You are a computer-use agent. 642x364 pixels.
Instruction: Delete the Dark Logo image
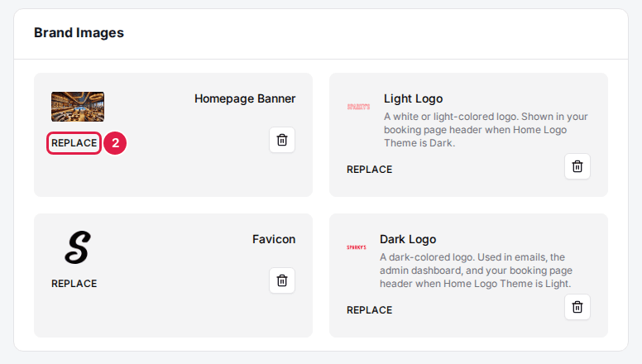577,307
